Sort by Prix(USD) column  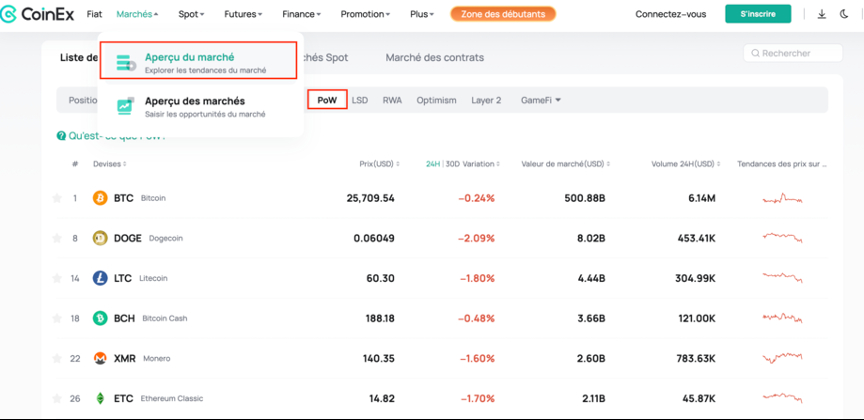pos(379,164)
